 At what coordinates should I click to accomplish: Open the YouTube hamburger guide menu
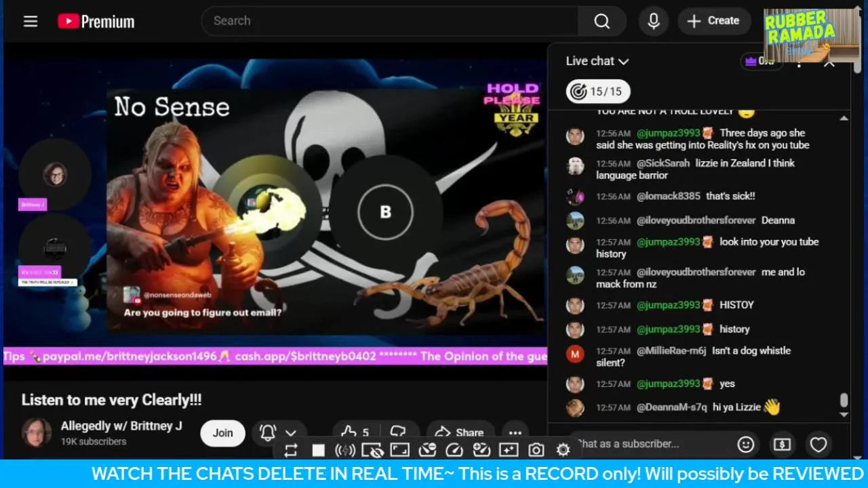31,21
